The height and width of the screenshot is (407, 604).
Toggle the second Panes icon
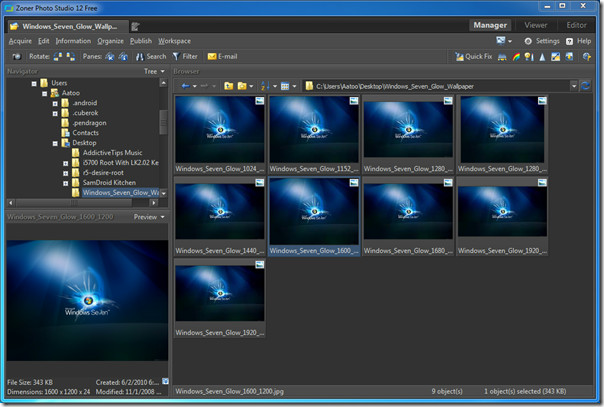click(123, 57)
